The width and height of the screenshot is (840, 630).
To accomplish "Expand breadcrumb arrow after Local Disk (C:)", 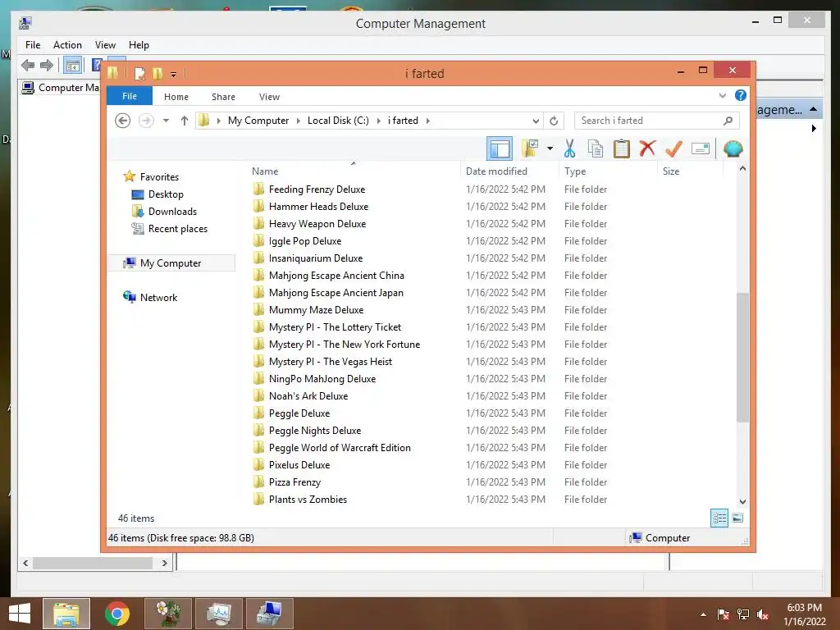I will coord(378,121).
